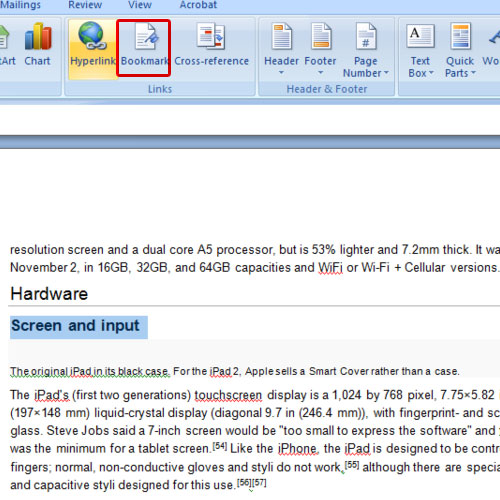Click the footnote reference [54]
Image resolution: width=500 pixels, height=500 pixels.
(x=220, y=446)
